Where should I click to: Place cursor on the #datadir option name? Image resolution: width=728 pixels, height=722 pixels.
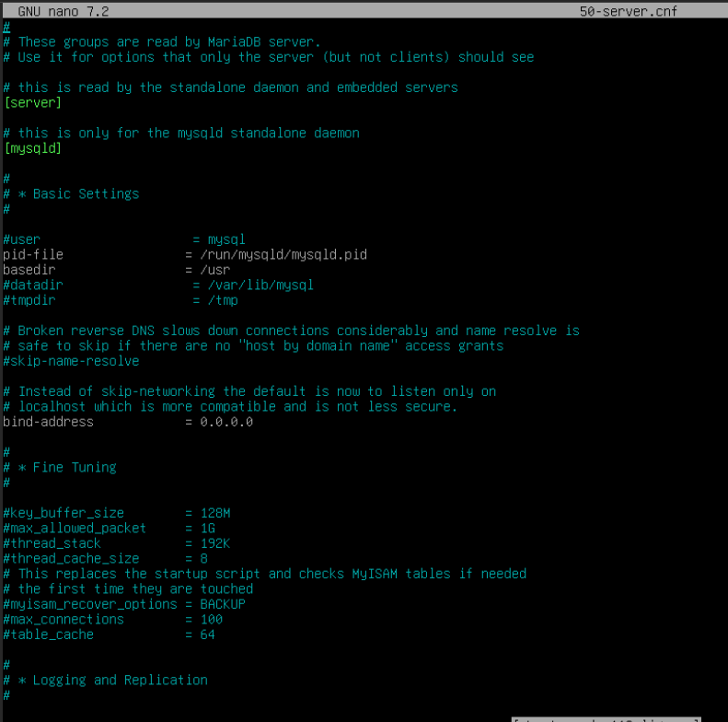point(32,285)
